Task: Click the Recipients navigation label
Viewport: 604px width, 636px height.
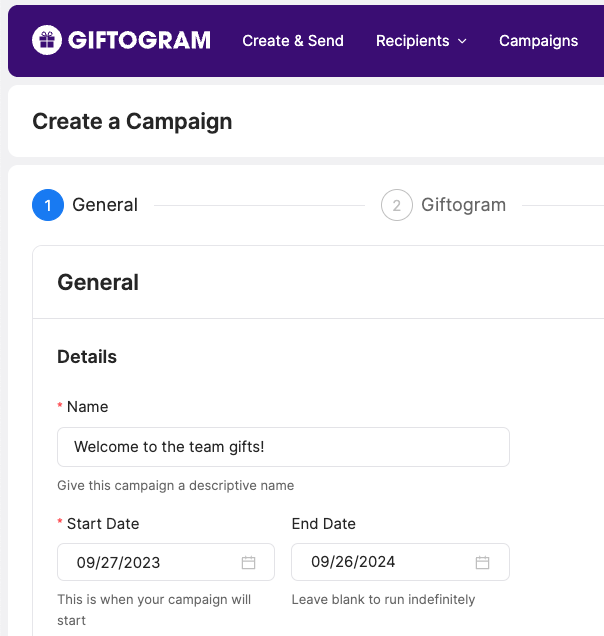Action: coord(412,41)
